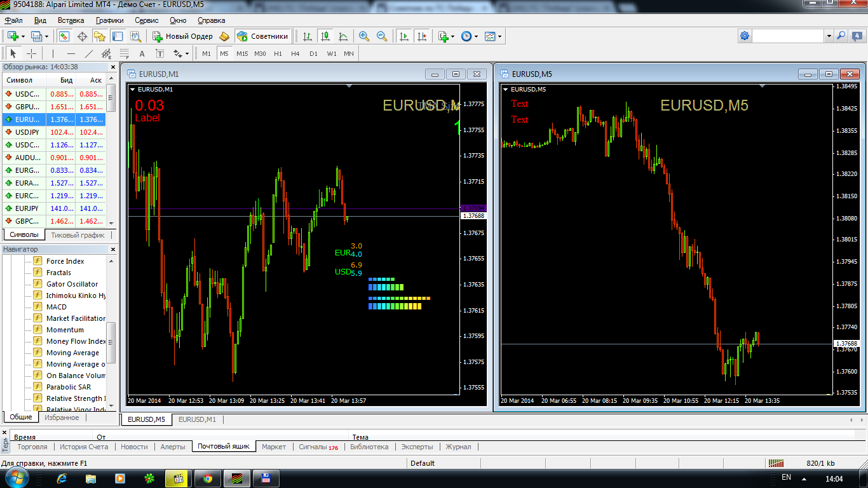This screenshot has height=488, width=868.
Task: Open the Profiles dropdown arrow
Action: point(46,36)
